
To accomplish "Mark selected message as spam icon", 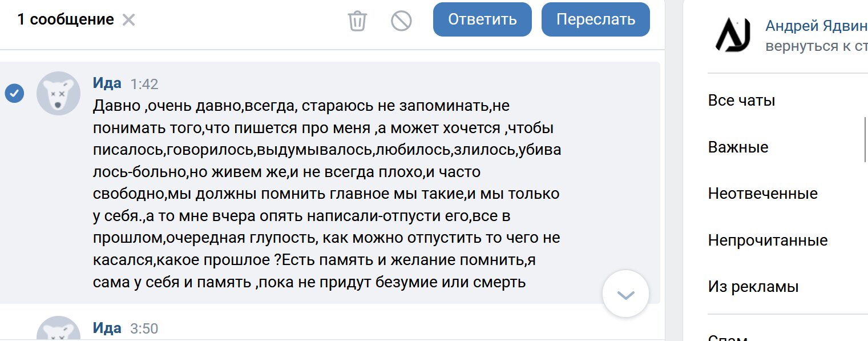I will [x=401, y=21].
